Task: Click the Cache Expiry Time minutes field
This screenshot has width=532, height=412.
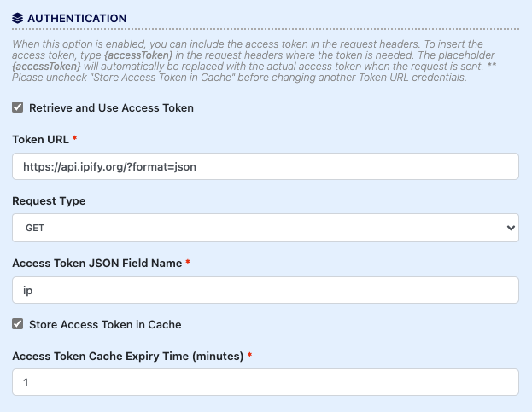Action: click(x=266, y=382)
